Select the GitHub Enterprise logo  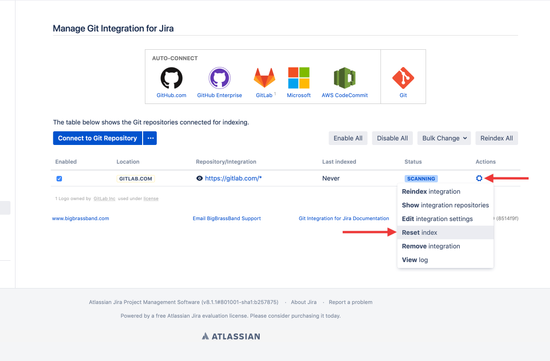219,78
